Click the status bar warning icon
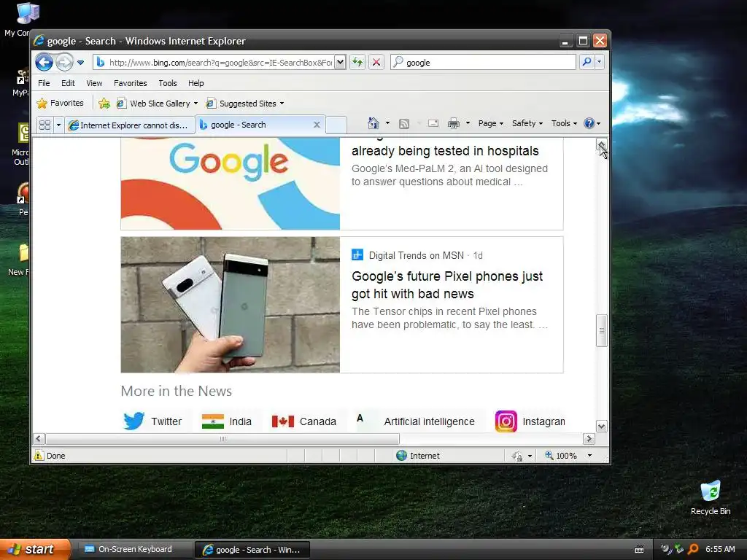747x560 pixels. [x=39, y=455]
